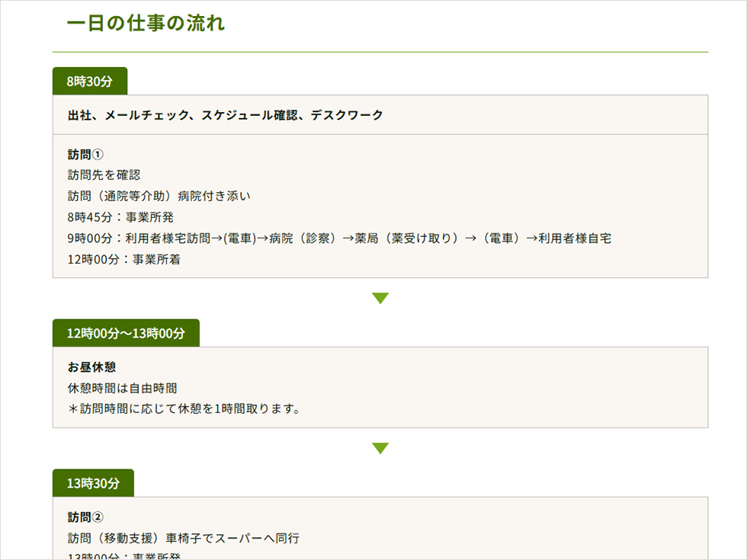The width and height of the screenshot is (747, 560).
Task: Click the partially visible 13時00分：事業所発 line
Action: [123, 556]
